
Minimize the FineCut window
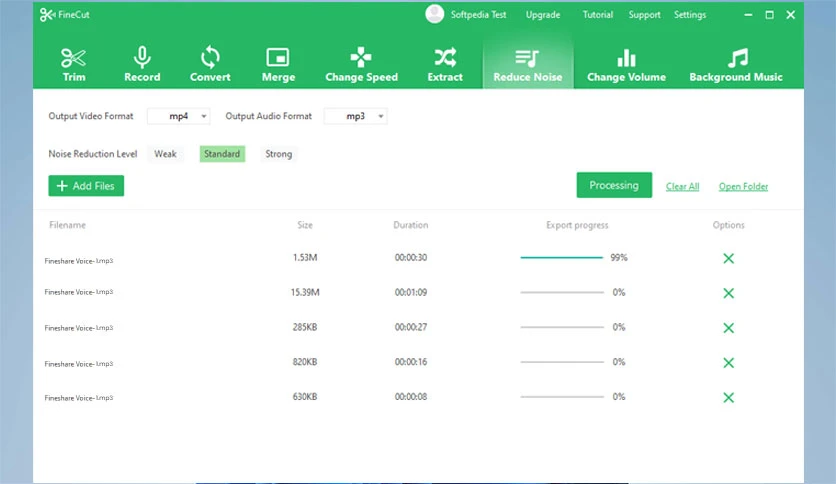click(748, 15)
